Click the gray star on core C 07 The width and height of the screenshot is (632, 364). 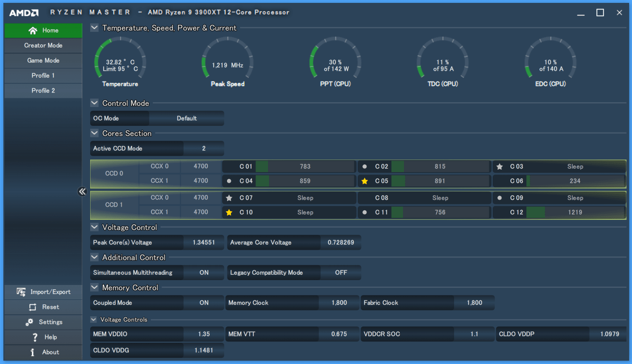point(229,198)
